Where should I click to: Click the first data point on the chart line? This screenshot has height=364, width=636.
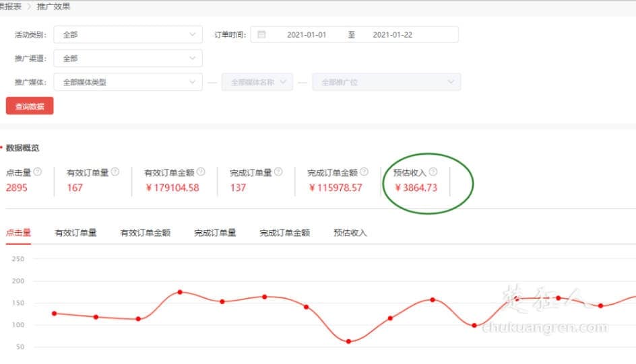coord(55,314)
